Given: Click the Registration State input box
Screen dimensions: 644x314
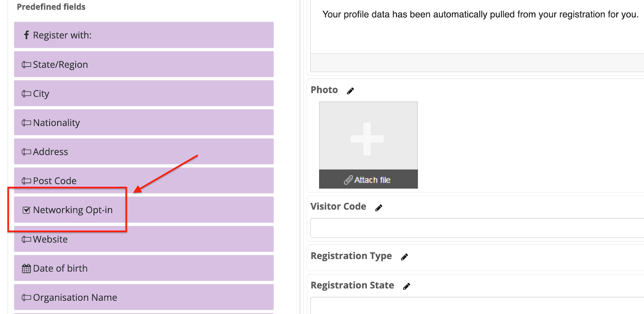Looking at the screenshot, I should point(477,306).
